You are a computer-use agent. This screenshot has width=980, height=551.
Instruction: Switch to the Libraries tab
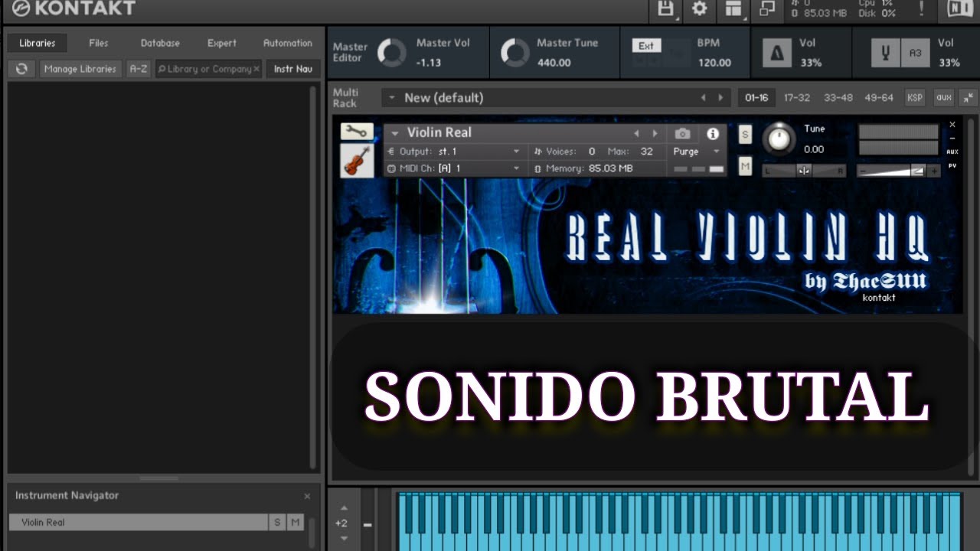tap(38, 43)
